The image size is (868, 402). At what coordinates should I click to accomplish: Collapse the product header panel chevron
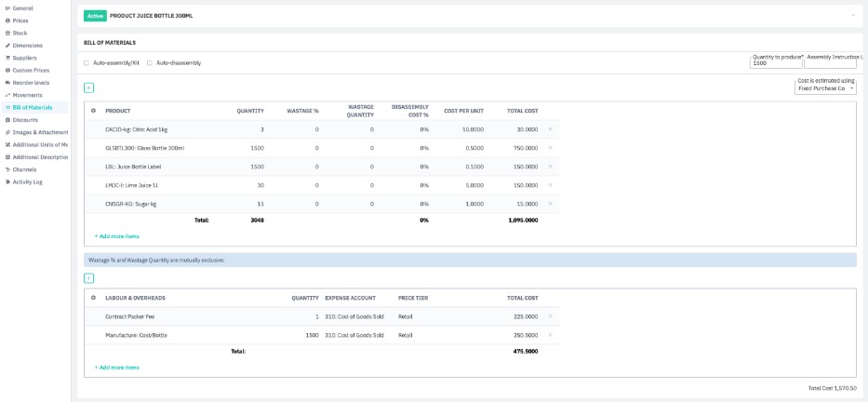(852, 16)
